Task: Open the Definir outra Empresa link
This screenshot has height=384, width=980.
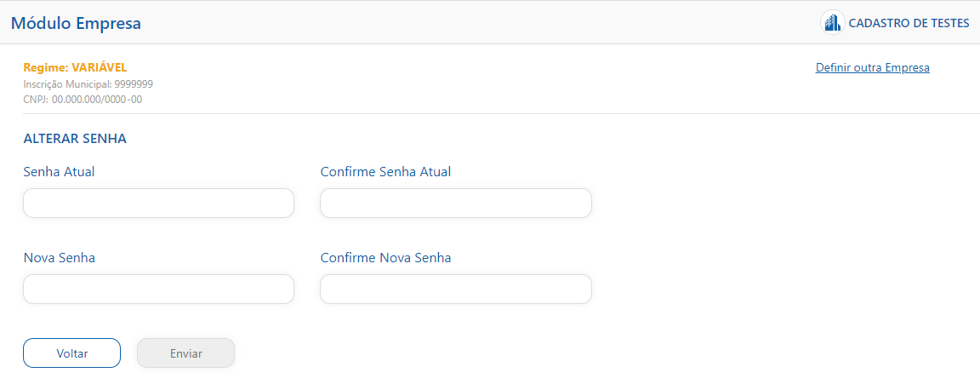Action: point(873,67)
